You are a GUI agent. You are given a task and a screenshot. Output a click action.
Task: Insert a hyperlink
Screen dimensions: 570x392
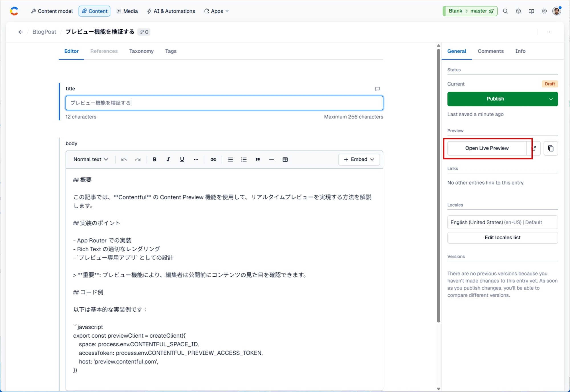213,160
